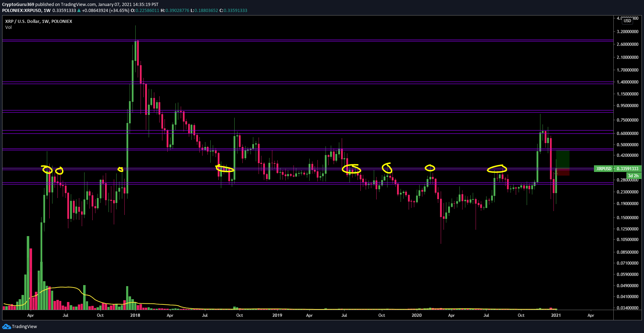Click the +0.08643924 (+34.65%) change text
Screen dimensions: 644x333
[106, 11]
